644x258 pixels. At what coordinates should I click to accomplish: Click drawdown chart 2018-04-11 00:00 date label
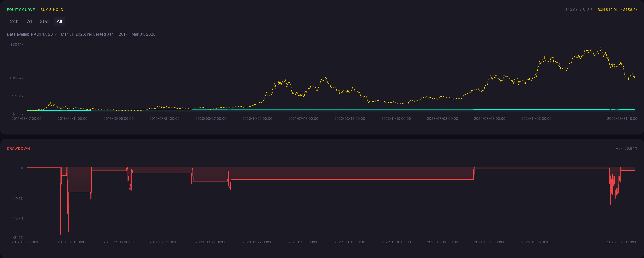72,242
